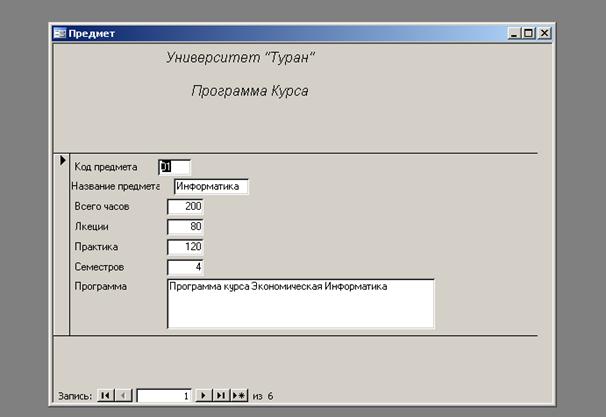Click the Всего часов label
This screenshot has height=417, width=606.
(x=102, y=206)
